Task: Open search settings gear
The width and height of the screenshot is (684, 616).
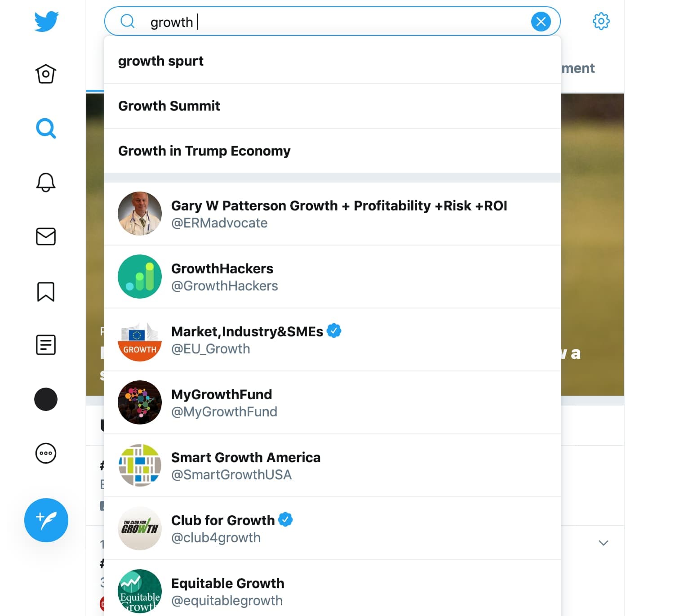Action: pos(601,21)
